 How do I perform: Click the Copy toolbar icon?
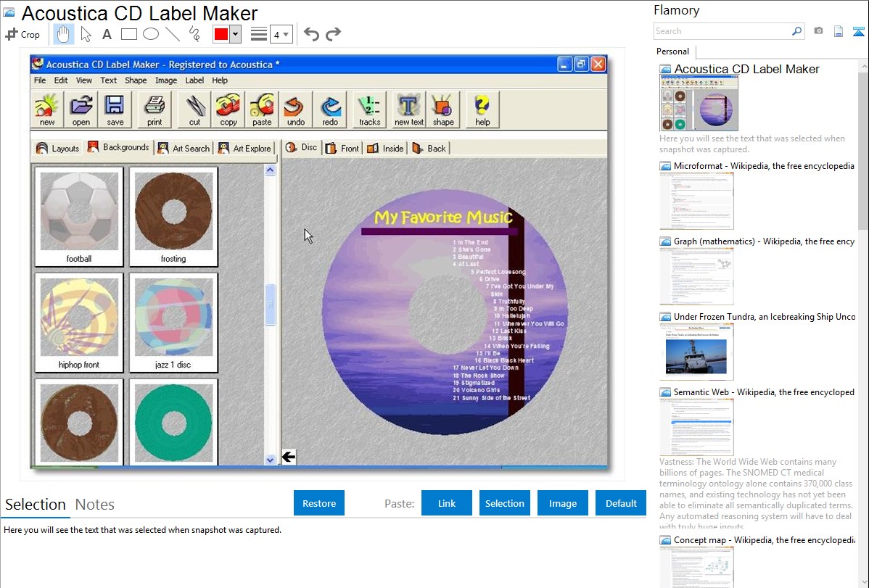click(228, 109)
